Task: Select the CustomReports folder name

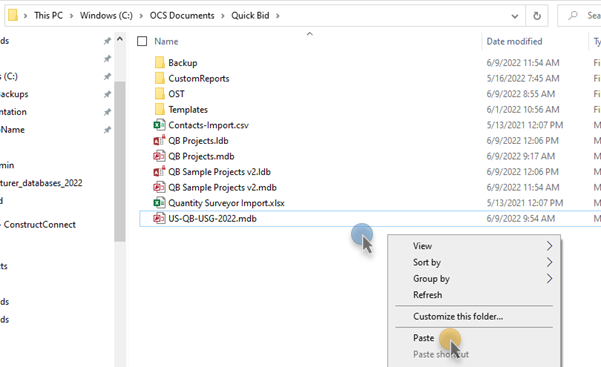Action: (x=199, y=78)
